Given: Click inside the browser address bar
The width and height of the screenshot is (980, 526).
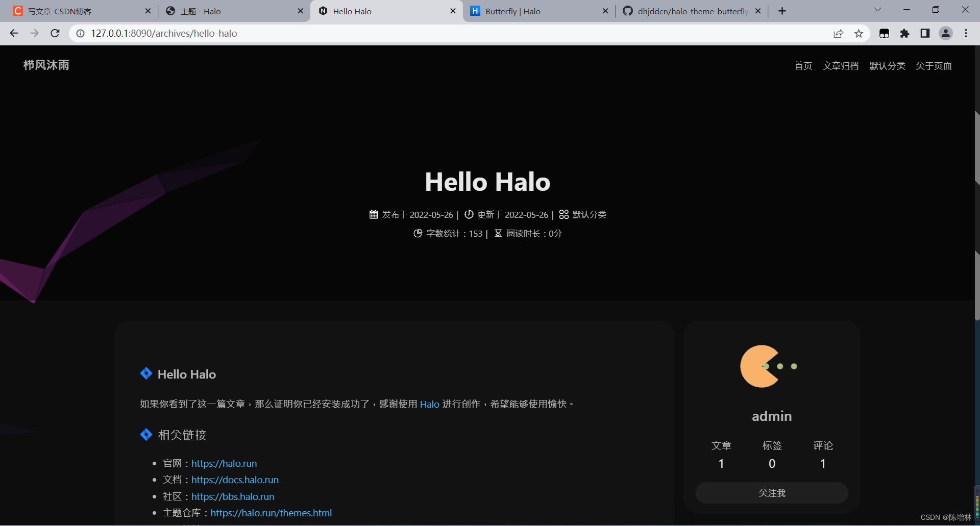Looking at the screenshot, I should (306, 33).
